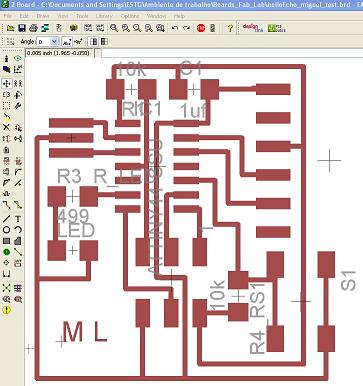The width and height of the screenshot is (363, 386).
Task: Redo the last undone action
Action: click(x=186, y=28)
